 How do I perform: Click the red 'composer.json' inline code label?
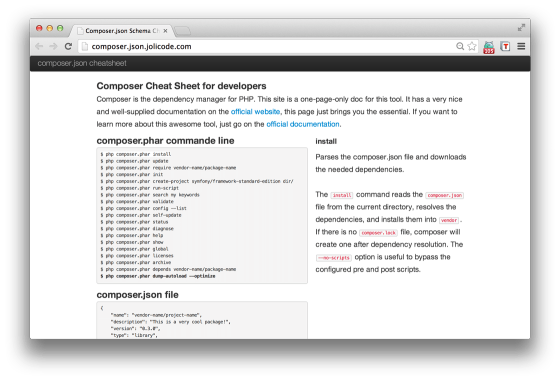tap(445, 195)
